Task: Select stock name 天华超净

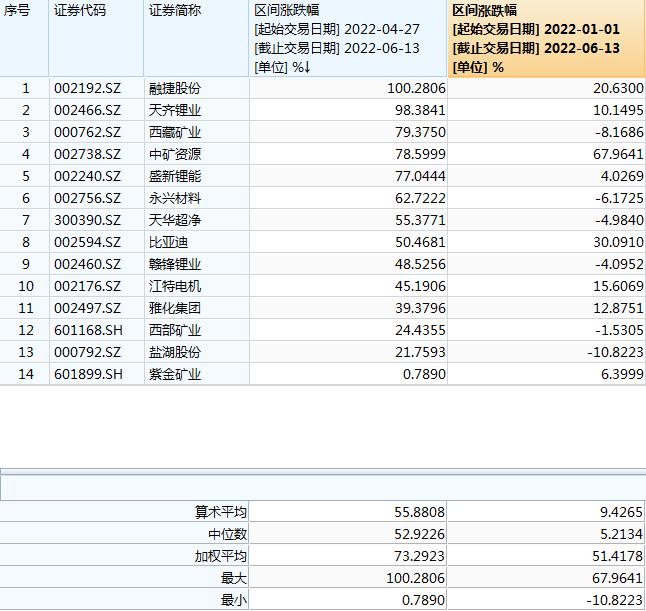Action: tap(175, 220)
